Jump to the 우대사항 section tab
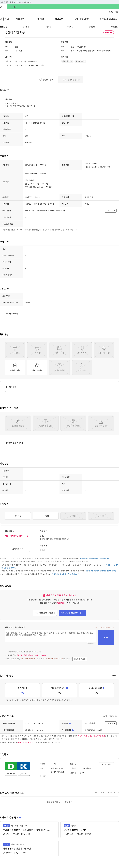Screen dimensions: 119x868 (48, 27)
